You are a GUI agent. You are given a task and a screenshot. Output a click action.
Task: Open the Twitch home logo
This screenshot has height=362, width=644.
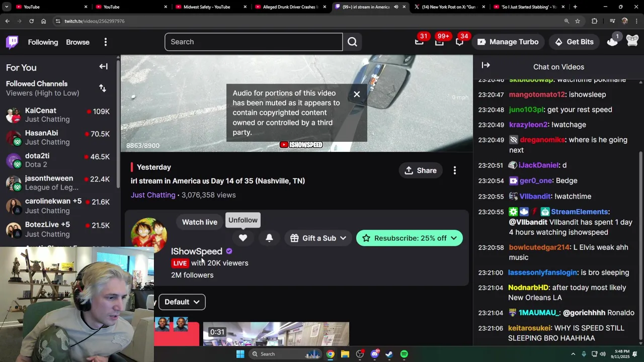pos(12,42)
